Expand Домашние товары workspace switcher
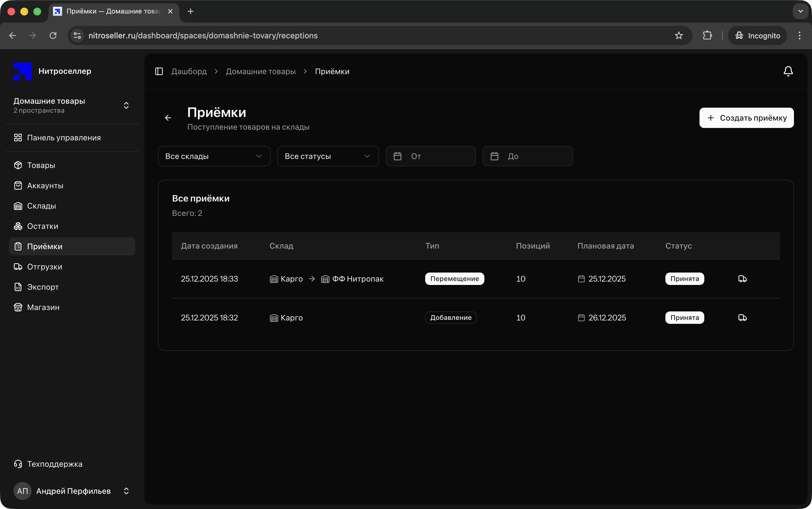This screenshot has width=812, height=509. point(126,105)
